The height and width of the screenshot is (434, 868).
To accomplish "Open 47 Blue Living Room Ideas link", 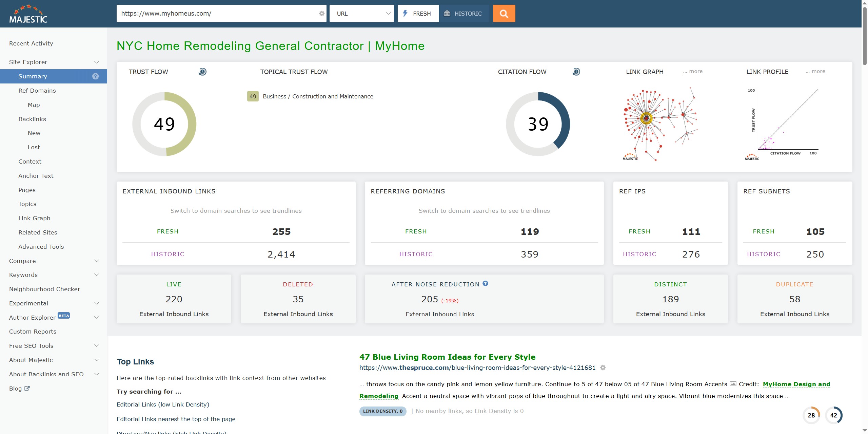I will (x=447, y=357).
